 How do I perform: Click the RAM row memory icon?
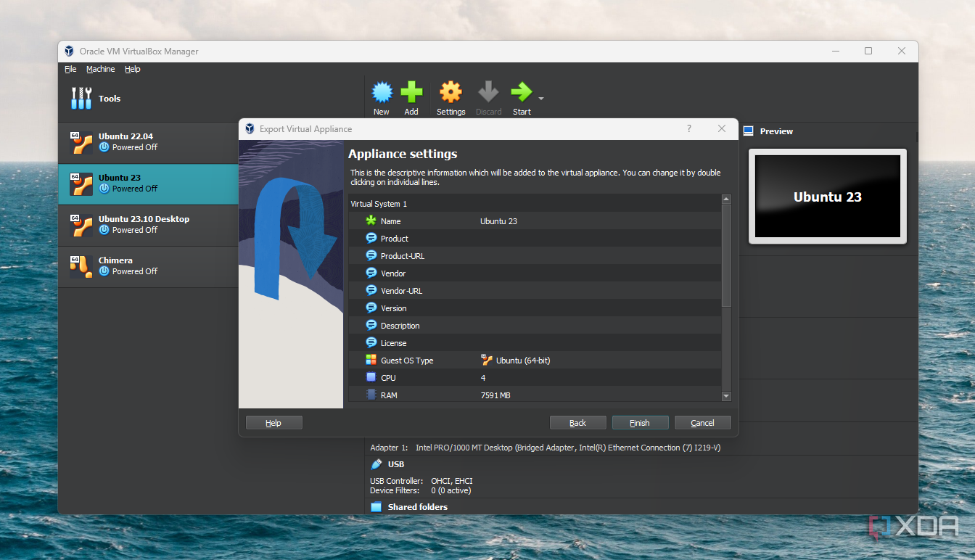[371, 395]
